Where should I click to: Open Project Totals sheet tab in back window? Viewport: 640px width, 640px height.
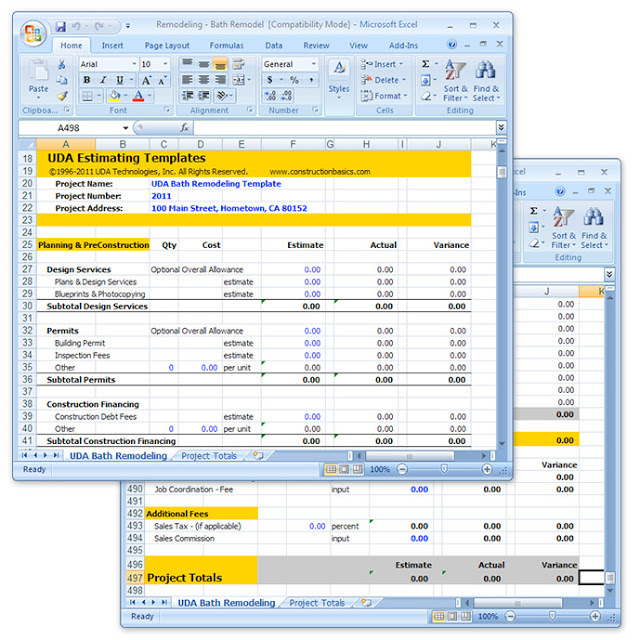(317, 602)
